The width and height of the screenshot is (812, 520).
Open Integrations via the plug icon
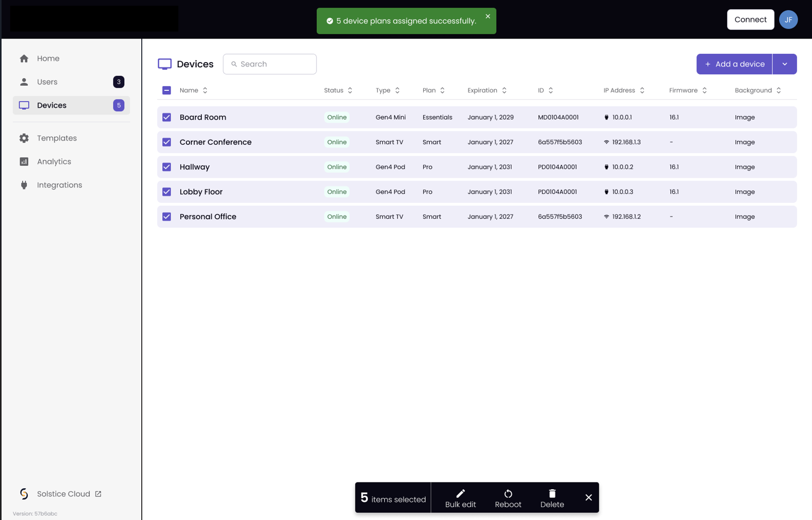(x=24, y=185)
